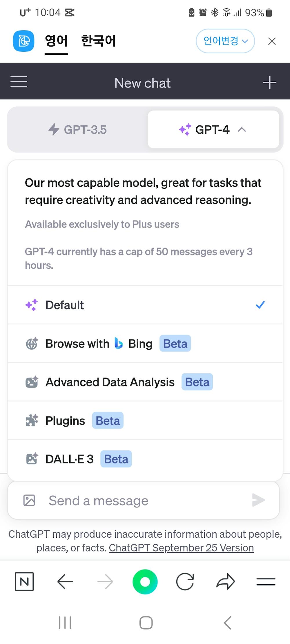Open ChatGPT September 25 Version link

pyautogui.click(x=181, y=548)
